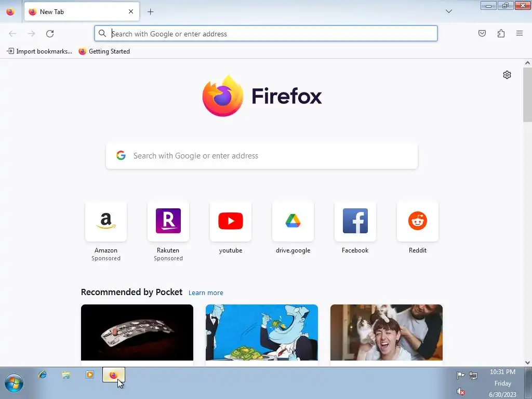Expand the list all tabs dropdown arrow
The image size is (532, 399).
click(448, 11)
